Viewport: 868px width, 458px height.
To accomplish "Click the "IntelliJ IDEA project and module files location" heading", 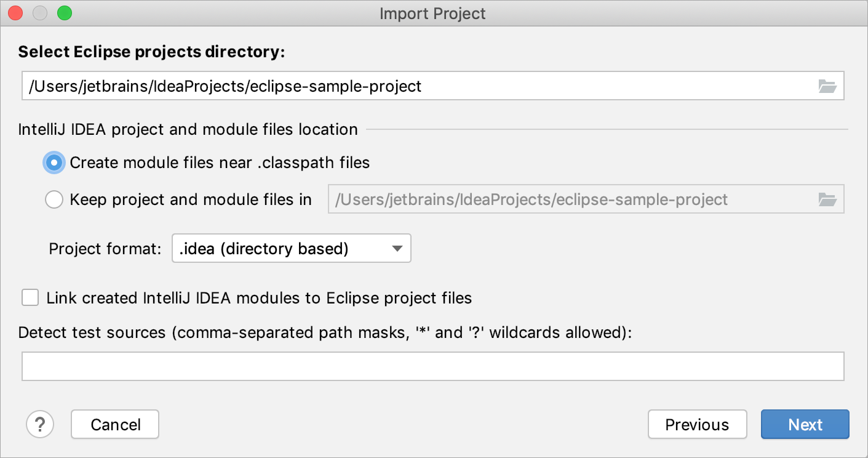I will pyautogui.click(x=188, y=130).
